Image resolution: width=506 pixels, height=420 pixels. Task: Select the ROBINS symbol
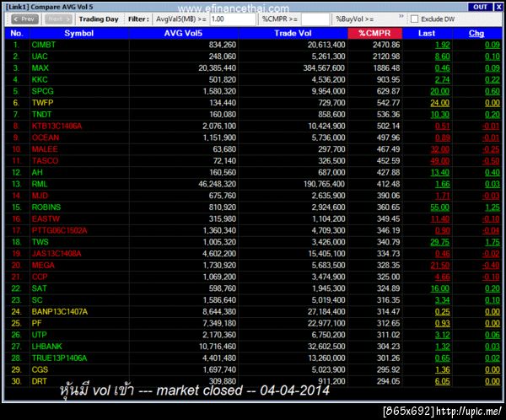(x=46, y=207)
